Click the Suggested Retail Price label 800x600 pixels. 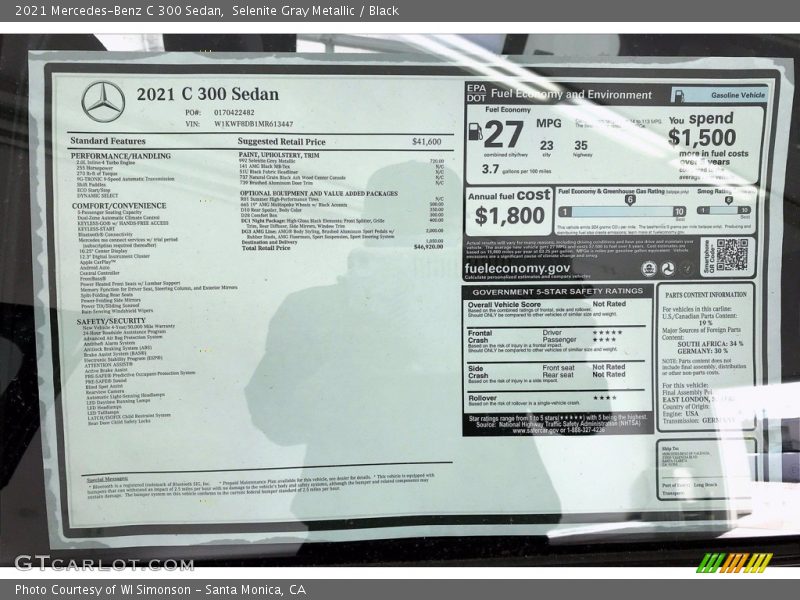pyautogui.click(x=281, y=142)
